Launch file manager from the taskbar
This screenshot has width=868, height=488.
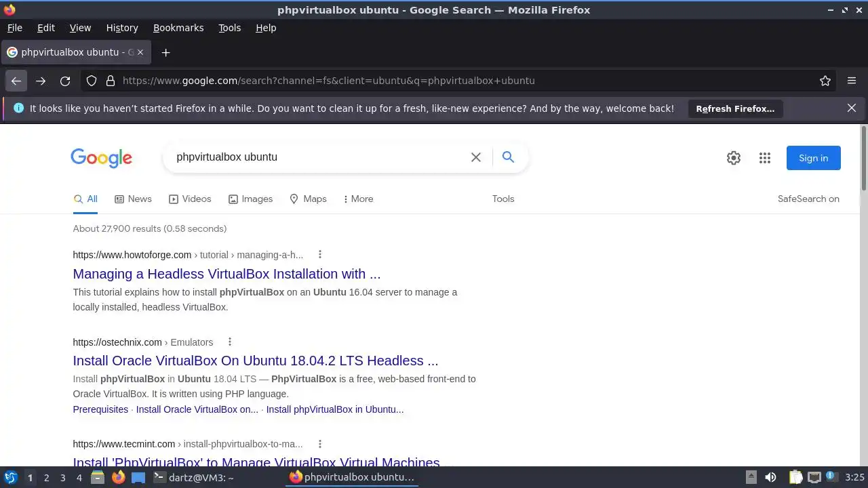[98, 477]
